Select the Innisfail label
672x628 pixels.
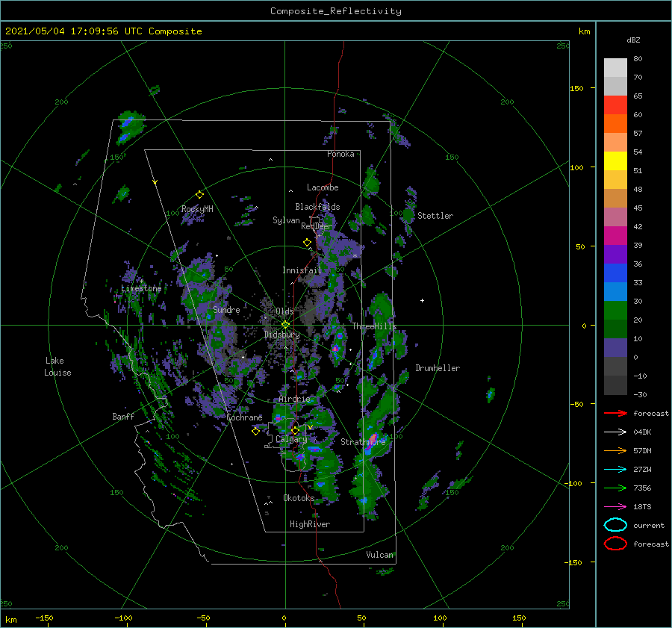pyautogui.click(x=302, y=270)
